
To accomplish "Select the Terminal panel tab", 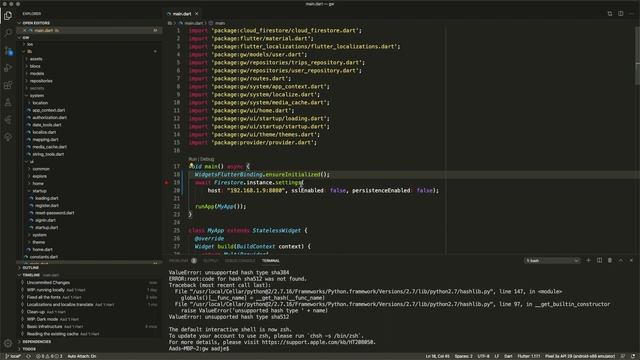I will 271,260.
